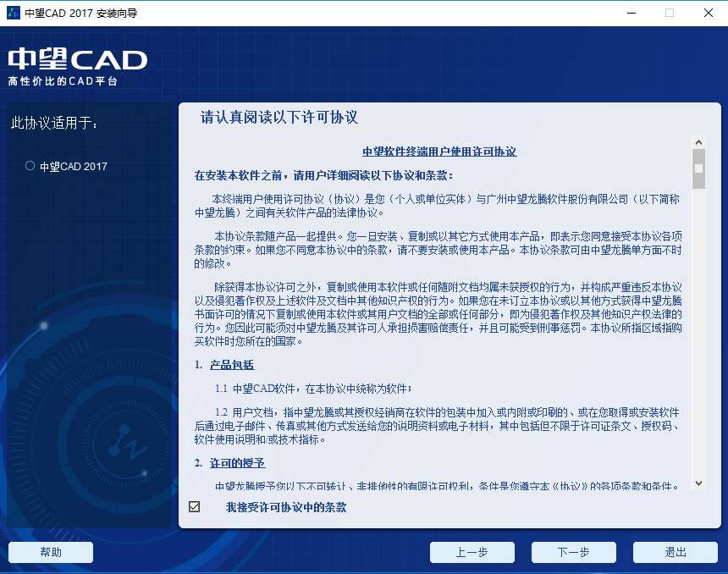Click the ZWCAD icon in the title bar
Image resolution: width=728 pixels, height=574 pixels.
(12, 13)
